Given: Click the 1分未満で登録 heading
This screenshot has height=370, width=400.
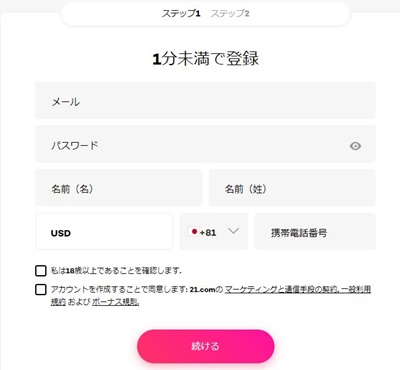Looking at the screenshot, I should pyautogui.click(x=206, y=58).
